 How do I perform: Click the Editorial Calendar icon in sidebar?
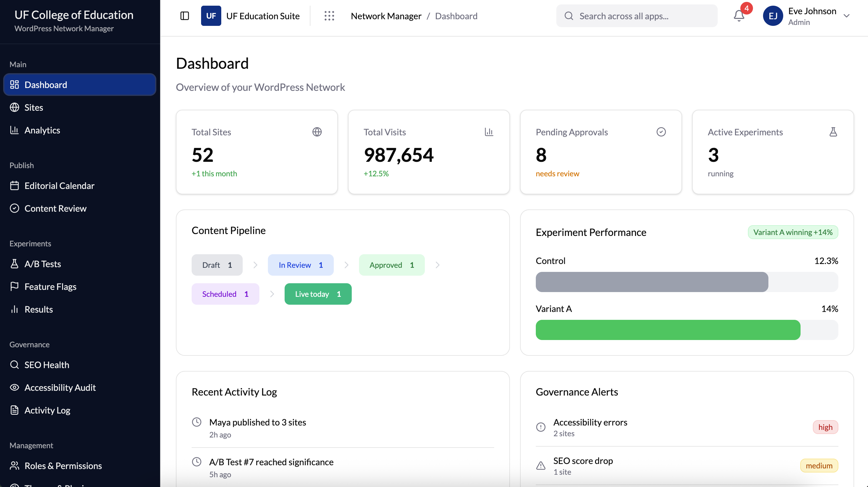pos(14,185)
